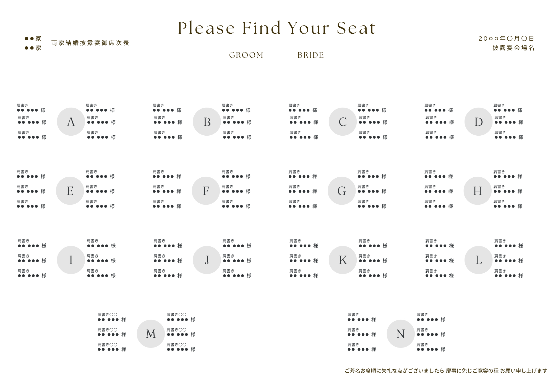553x392 pixels.
Task: Select the table B circle
Action: [207, 122]
